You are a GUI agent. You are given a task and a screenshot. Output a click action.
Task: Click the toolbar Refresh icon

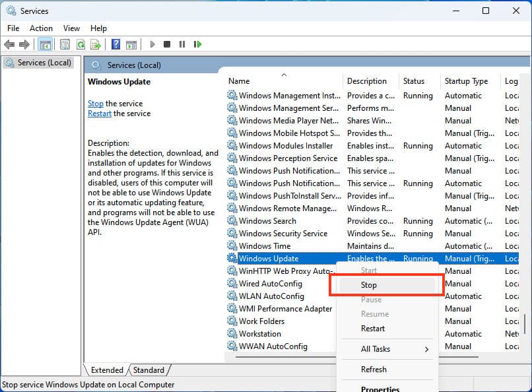click(81, 44)
